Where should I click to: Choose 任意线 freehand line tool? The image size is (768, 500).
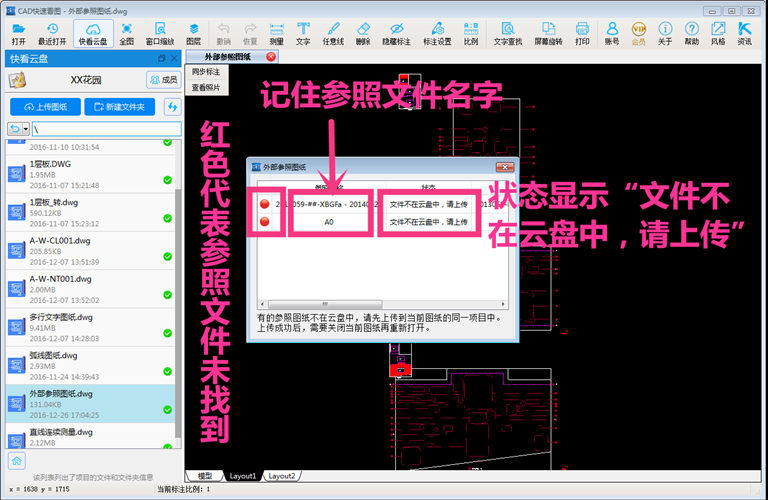(x=333, y=34)
